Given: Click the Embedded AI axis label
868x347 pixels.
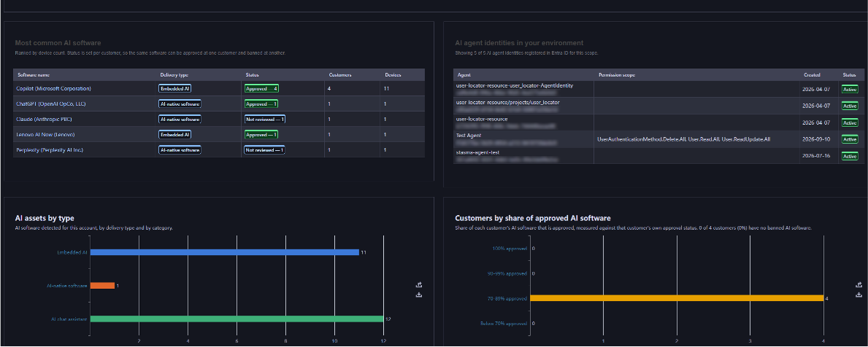Looking at the screenshot, I should pyautogui.click(x=72, y=252).
